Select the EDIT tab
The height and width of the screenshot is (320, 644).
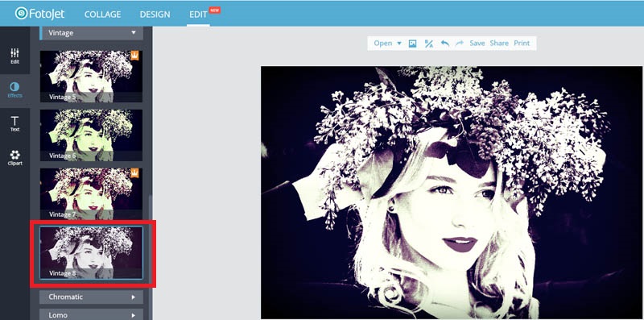click(x=198, y=15)
